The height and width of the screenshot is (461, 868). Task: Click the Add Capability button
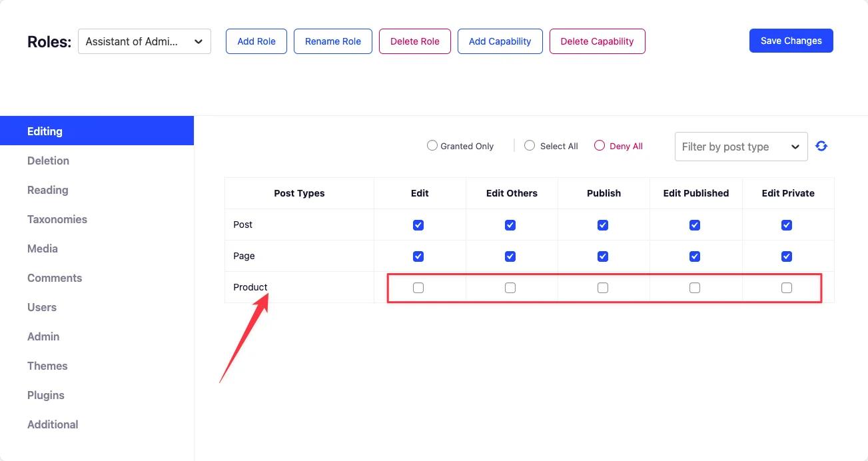[x=500, y=41]
